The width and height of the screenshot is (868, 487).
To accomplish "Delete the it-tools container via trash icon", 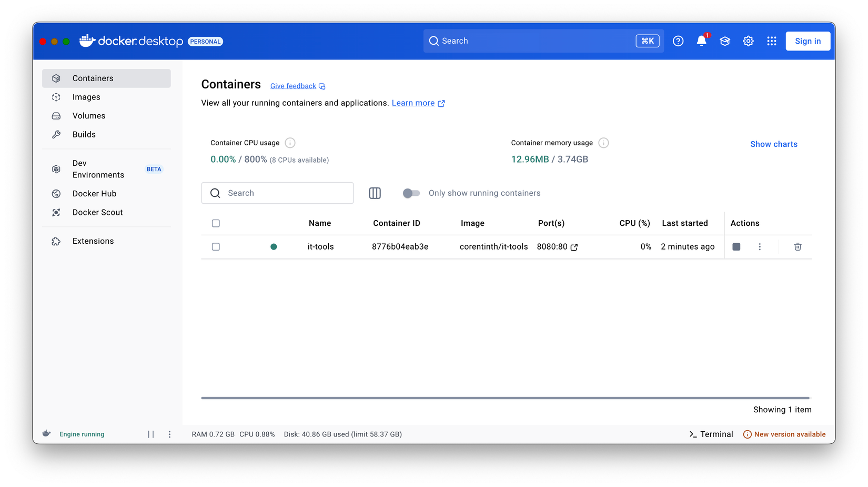I will [x=797, y=247].
